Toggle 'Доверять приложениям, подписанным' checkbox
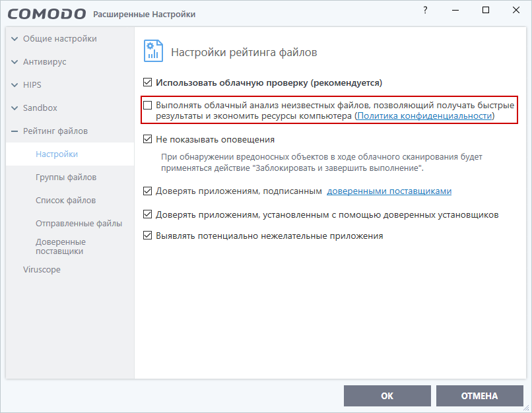The image size is (532, 413). [x=147, y=191]
